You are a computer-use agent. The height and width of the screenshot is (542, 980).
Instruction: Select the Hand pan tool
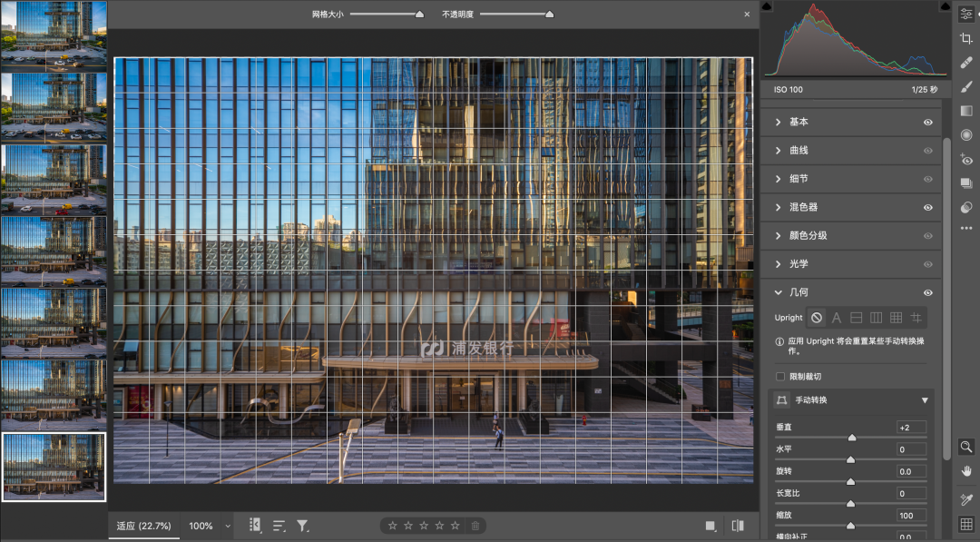(x=966, y=470)
